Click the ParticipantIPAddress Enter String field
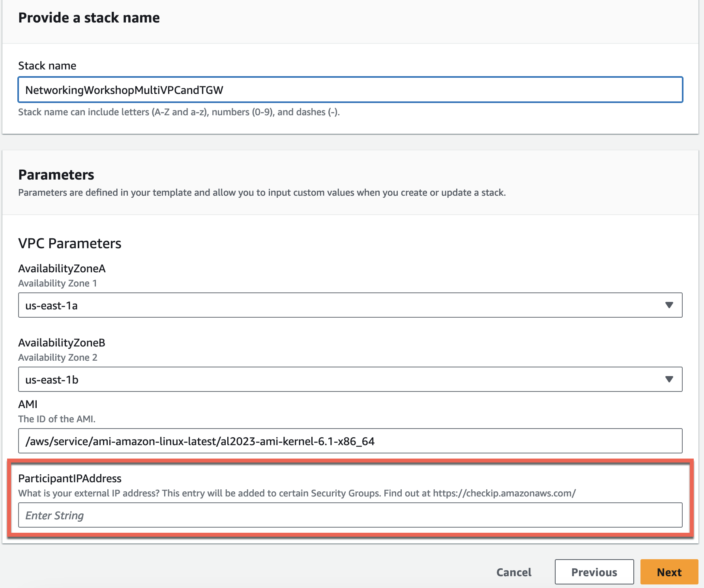Viewport: 704px width, 588px height. click(350, 515)
